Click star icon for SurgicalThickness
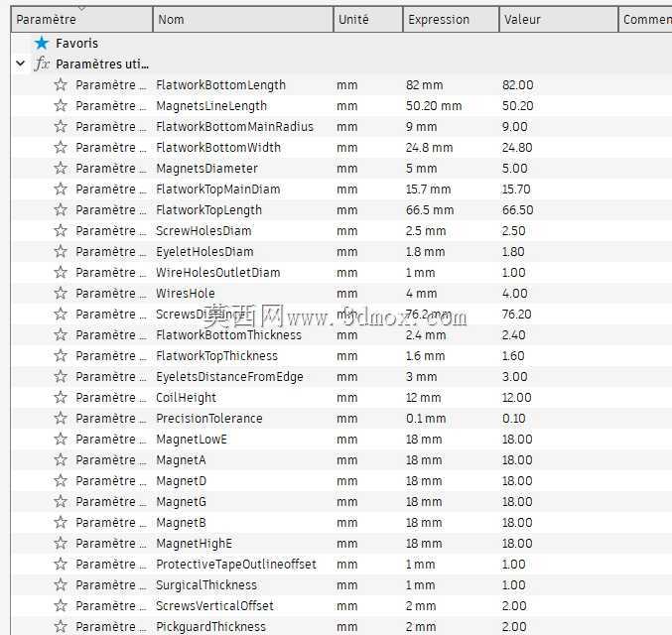Viewport: 672px width, 635px height. point(61,584)
